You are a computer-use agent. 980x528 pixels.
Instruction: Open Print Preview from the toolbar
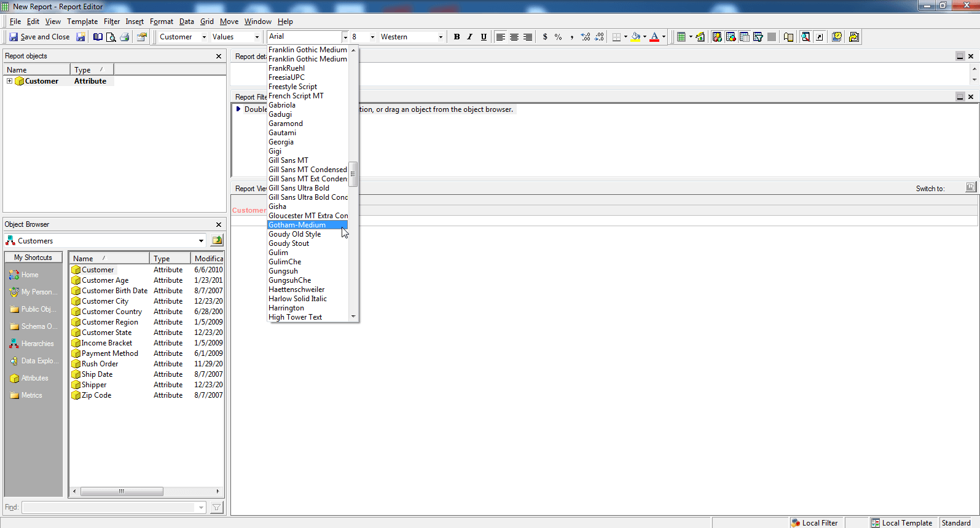[111, 37]
